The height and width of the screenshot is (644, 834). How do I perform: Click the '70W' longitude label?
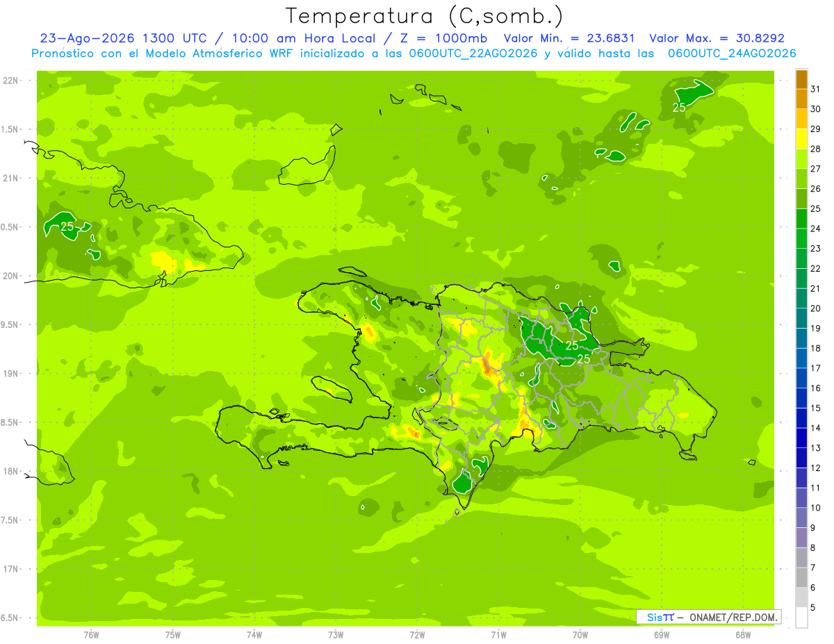pyautogui.click(x=580, y=635)
